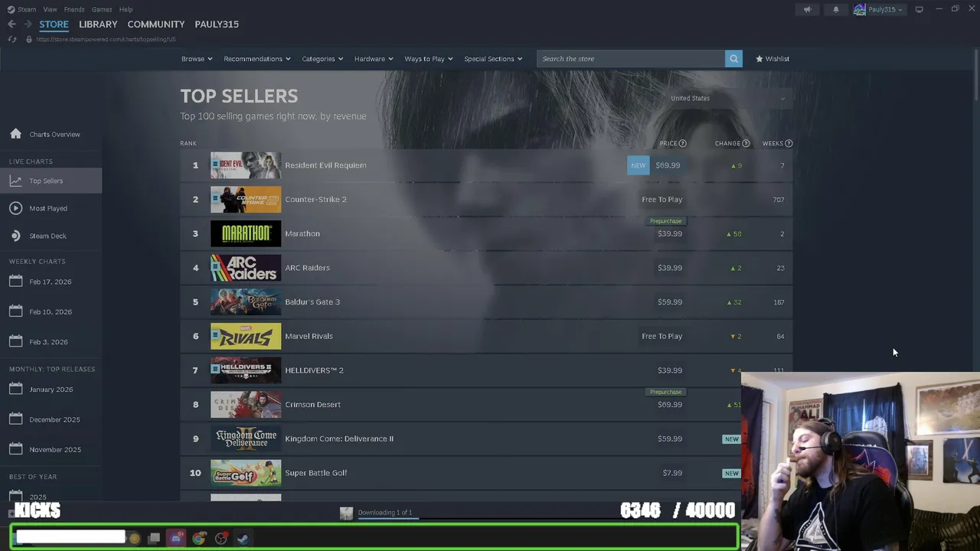The width and height of the screenshot is (980, 551).
Task: Click the store search magnifier button
Action: (x=733, y=59)
